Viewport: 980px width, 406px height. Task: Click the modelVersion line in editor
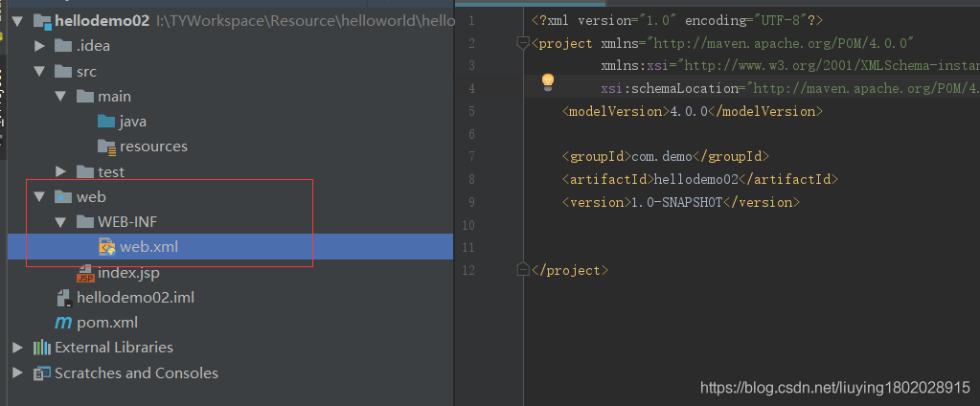point(693,111)
